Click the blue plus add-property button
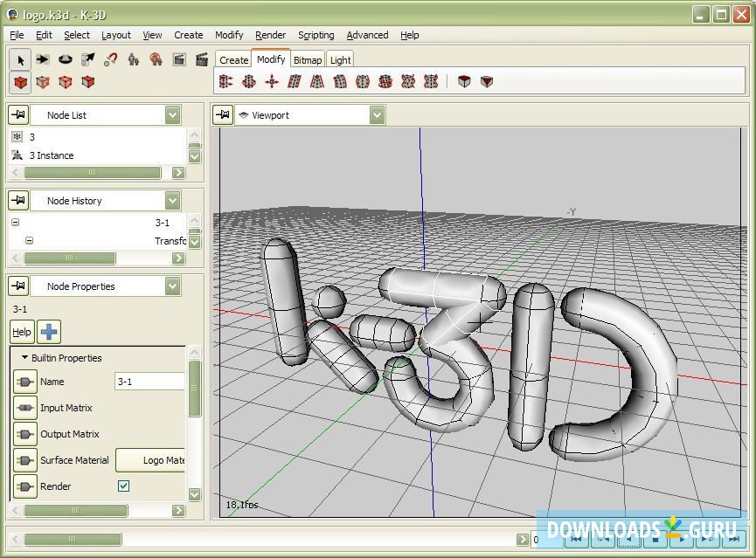Screen dimensions: 756x558 (x=49, y=332)
